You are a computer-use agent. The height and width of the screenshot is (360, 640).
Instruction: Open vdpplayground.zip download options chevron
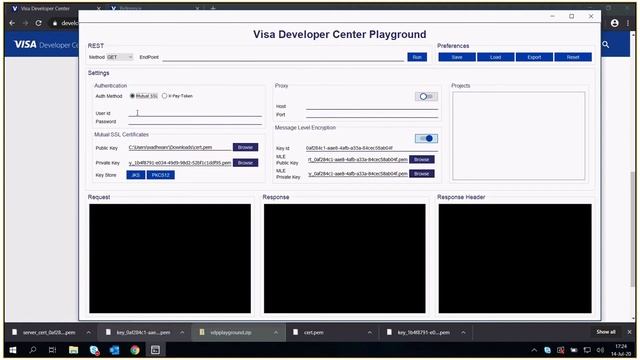276,332
